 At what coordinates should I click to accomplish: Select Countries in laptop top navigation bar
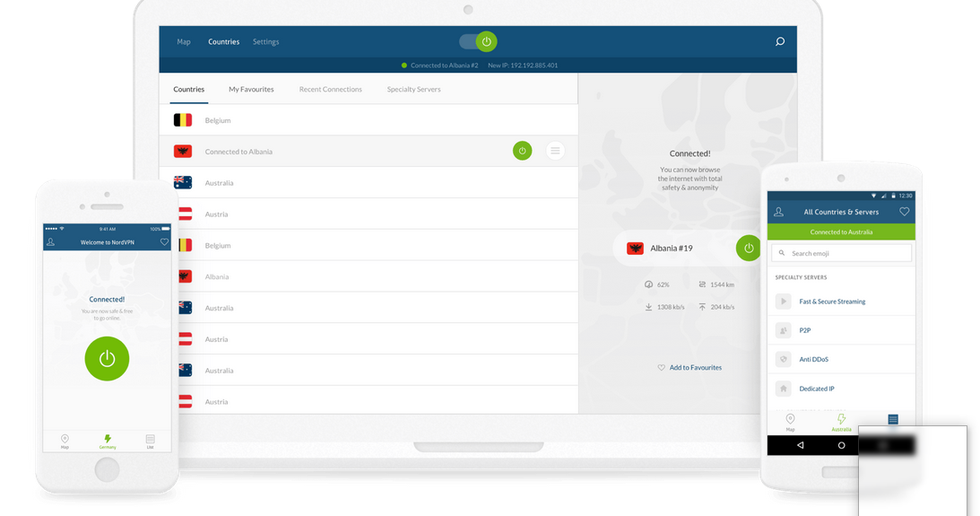pos(224,42)
